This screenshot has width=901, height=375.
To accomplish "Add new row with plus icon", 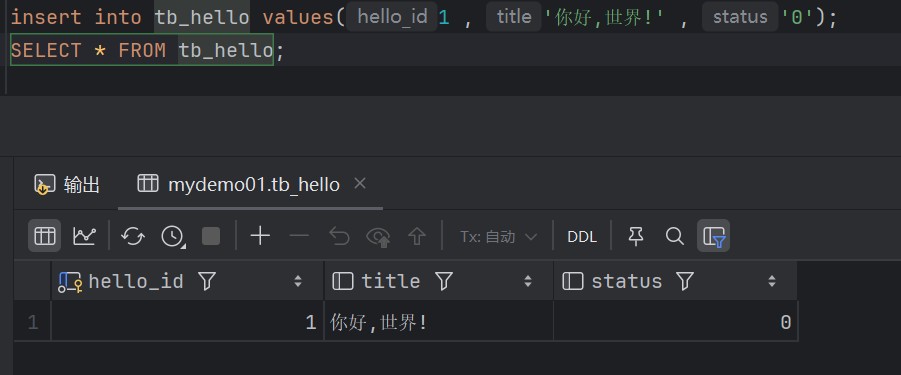I will click(x=260, y=236).
